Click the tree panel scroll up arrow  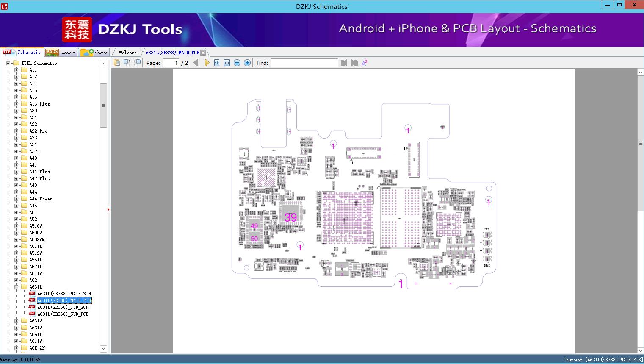(x=103, y=64)
